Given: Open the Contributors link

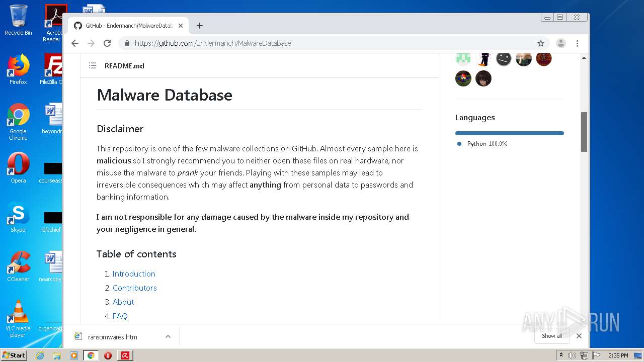Looking at the screenshot, I should pos(135,288).
